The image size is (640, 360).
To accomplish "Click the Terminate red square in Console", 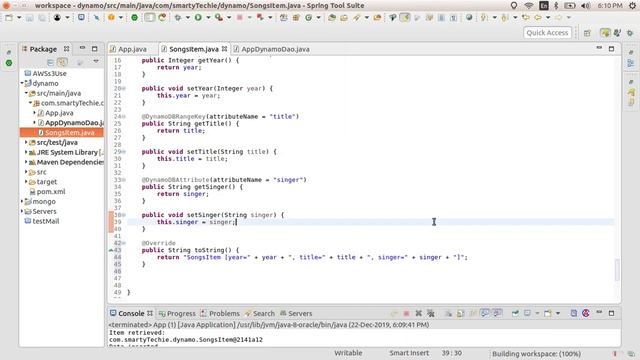I will click(x=406, y=313).
